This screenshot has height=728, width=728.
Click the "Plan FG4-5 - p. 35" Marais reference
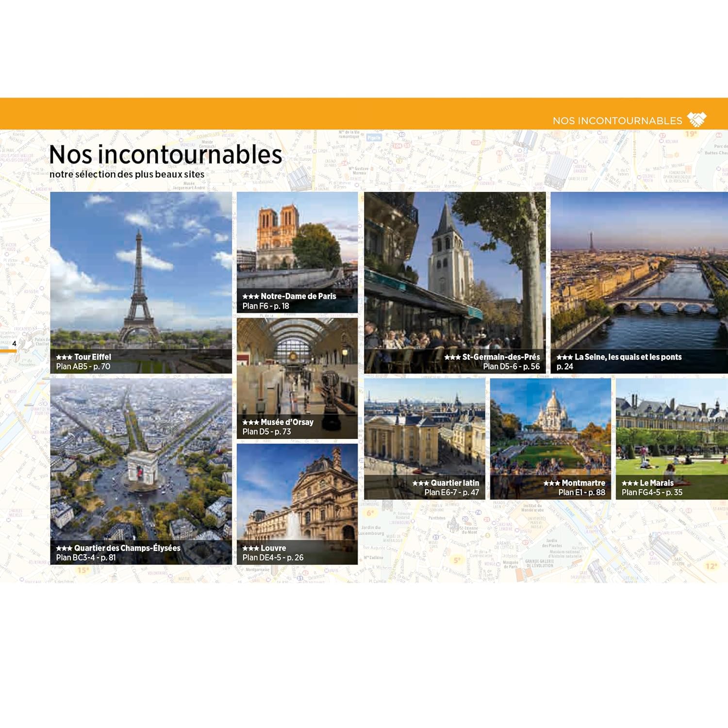coord(652,493)
